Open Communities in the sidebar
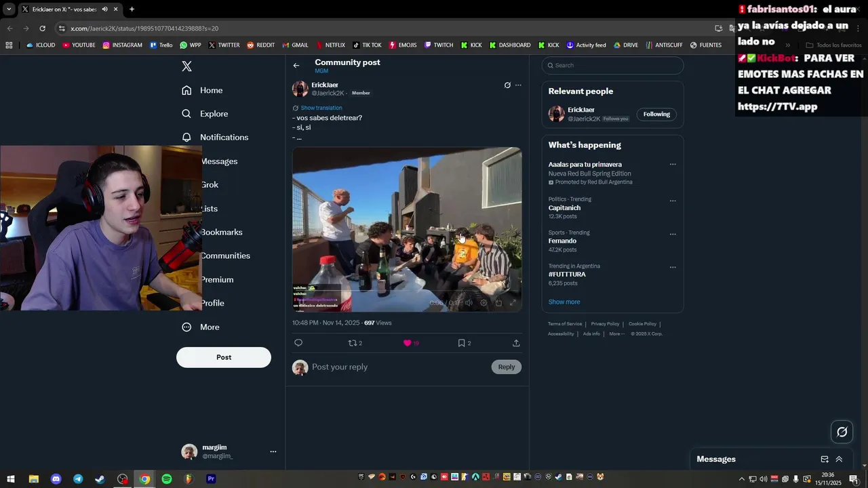The height and width of the screenshot is (488, 868). point(226,256)
